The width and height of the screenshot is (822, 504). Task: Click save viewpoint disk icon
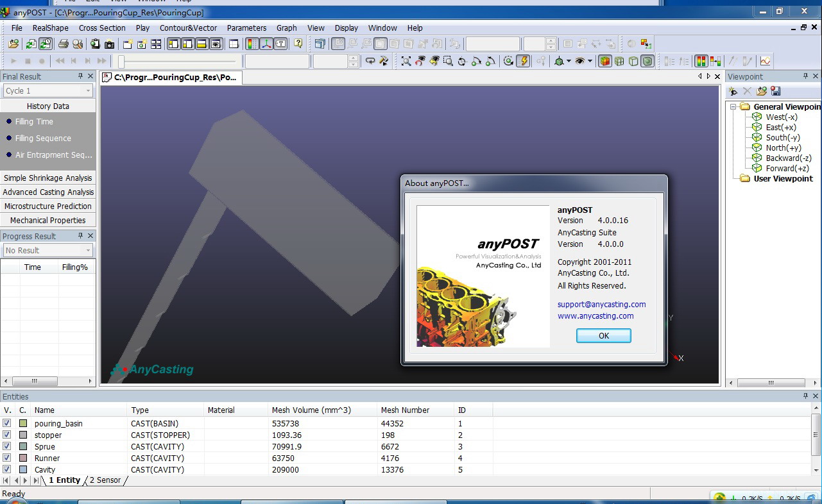coord(776,91)
